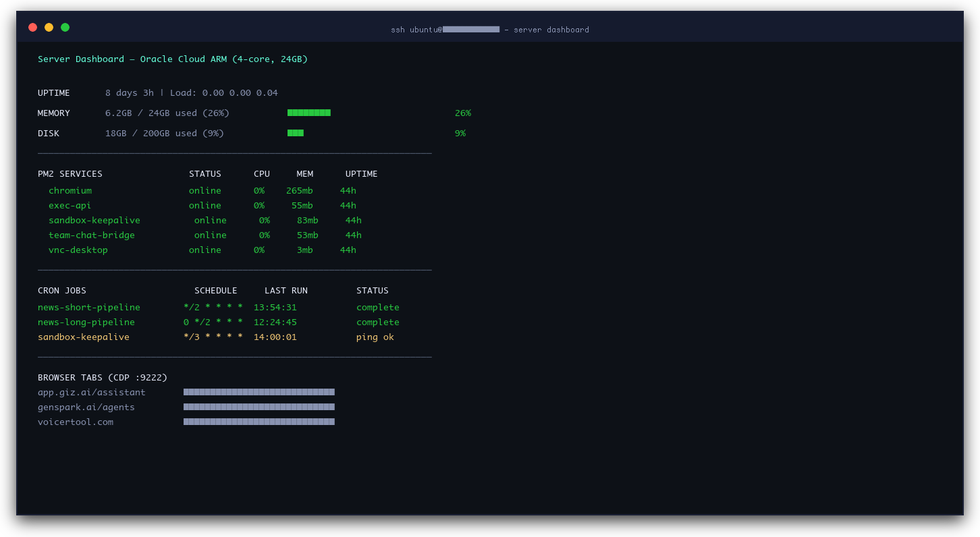Click the 26% memory percentage label
980x537 pixels.
(463, 113)
